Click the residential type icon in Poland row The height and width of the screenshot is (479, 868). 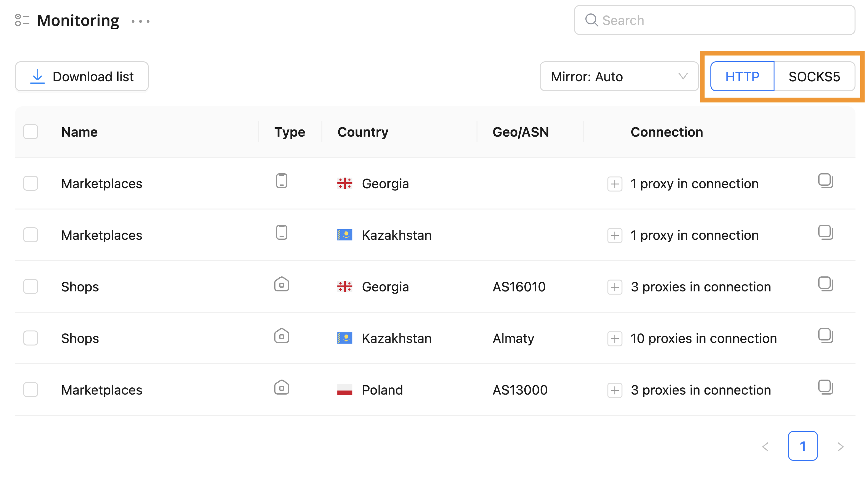click(x=281, y=387)
